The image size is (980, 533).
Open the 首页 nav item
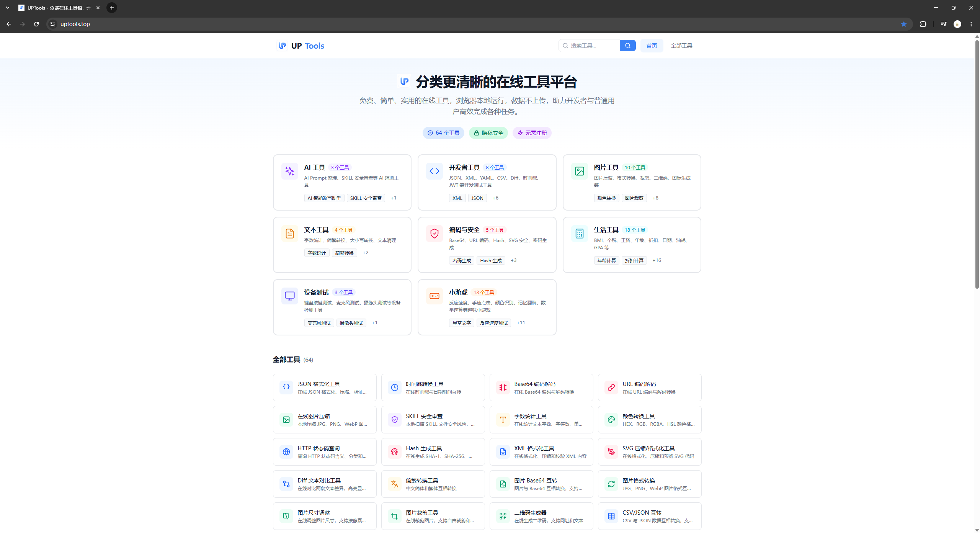point(652,46)
